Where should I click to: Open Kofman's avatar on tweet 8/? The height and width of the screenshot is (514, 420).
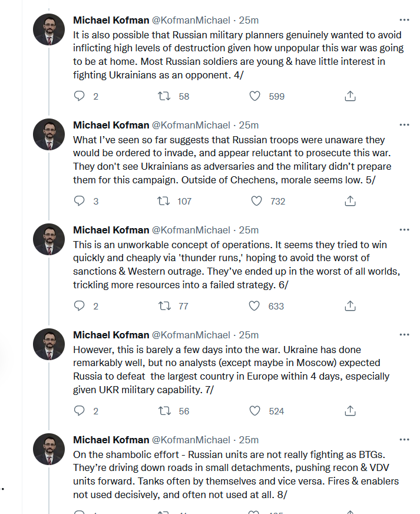click(49, 449)
